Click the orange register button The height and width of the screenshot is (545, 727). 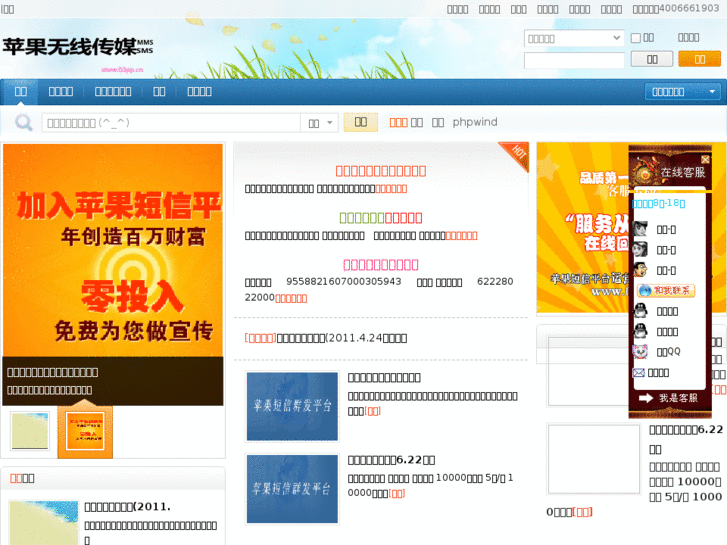point(700,59)
